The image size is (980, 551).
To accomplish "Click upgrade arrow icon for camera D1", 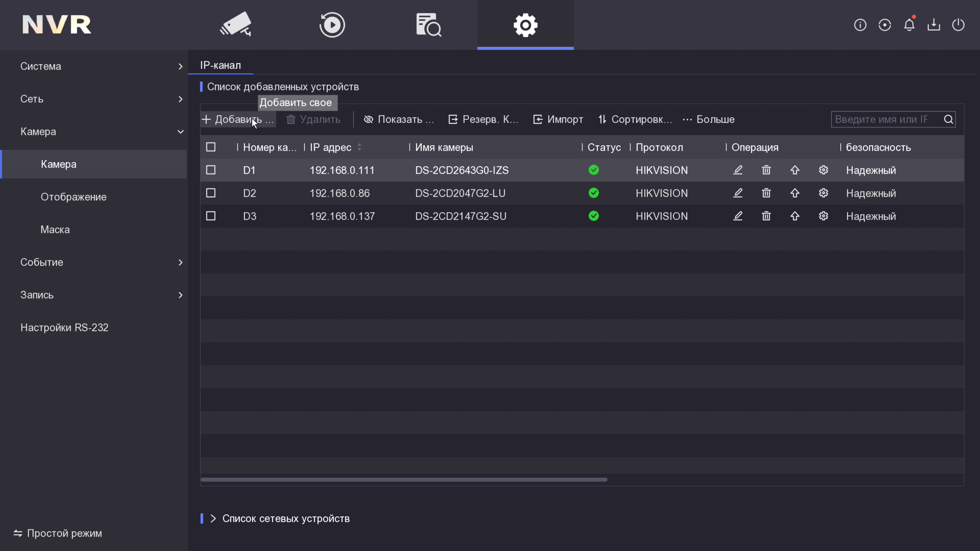I will pos(795,170).
